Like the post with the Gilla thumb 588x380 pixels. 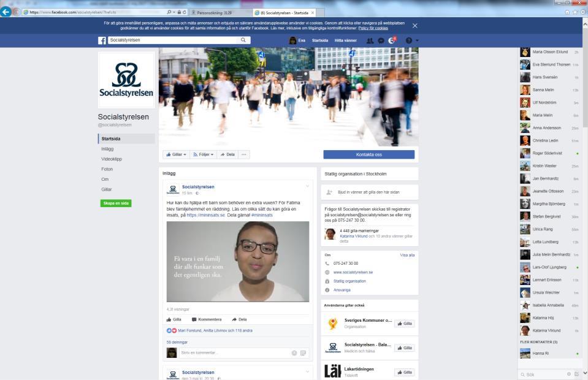click(x=174, y=320)
